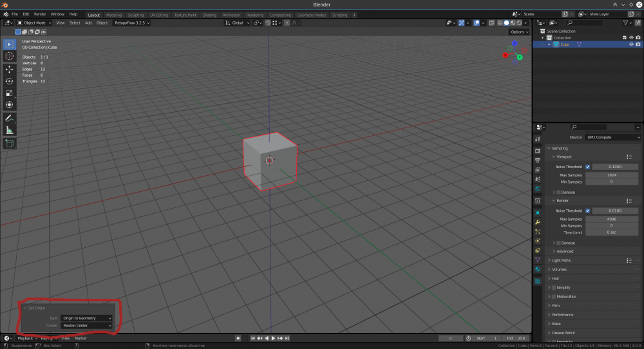Switch to the Sculpting workspace tab
Image resolution: width=644 pixels, height=349 pixels.
(136, 14)
